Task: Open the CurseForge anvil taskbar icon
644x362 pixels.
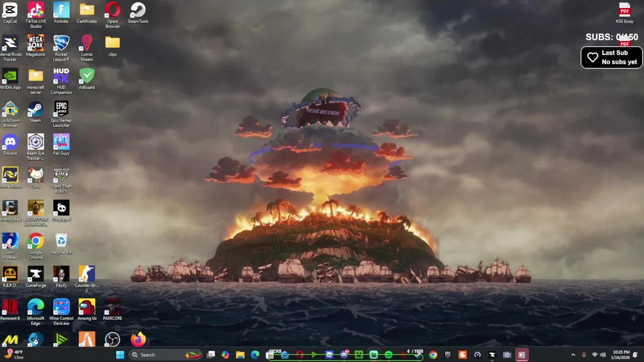Action: click(492, 355)
